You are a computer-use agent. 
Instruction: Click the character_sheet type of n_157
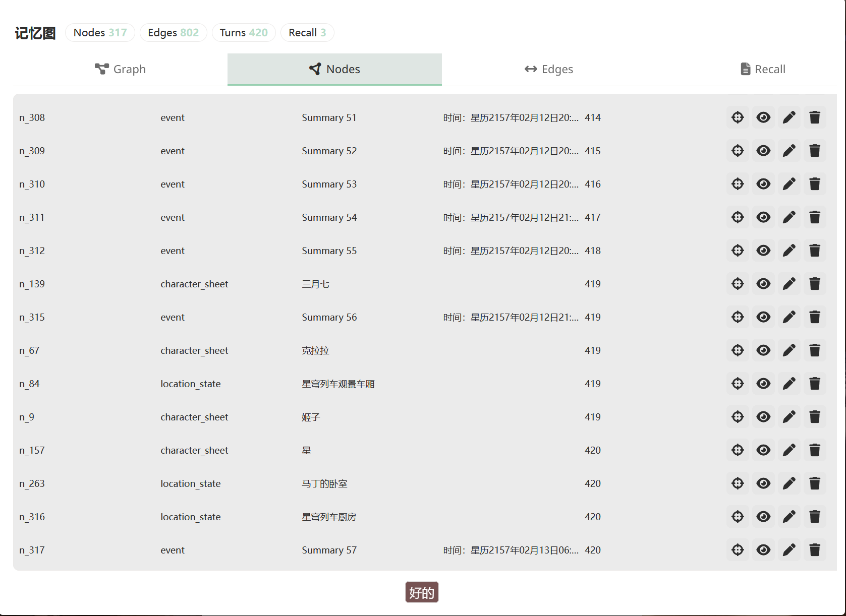tap(194, 450)
